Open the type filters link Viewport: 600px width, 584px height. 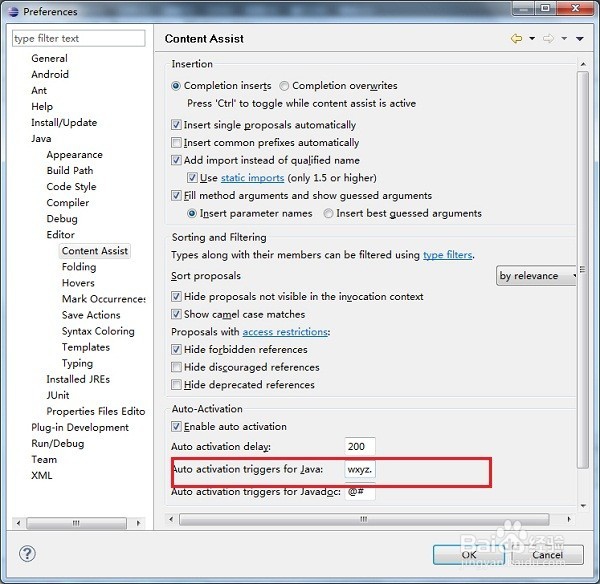pos(447,255)
